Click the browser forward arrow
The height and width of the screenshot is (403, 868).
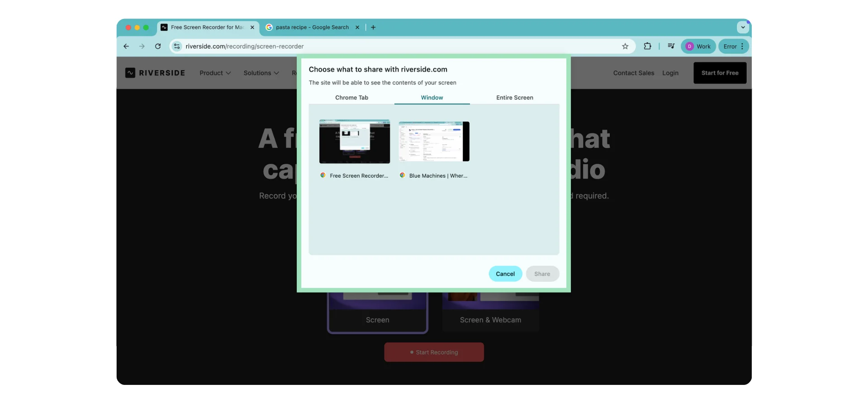click(x=142, y=46)
